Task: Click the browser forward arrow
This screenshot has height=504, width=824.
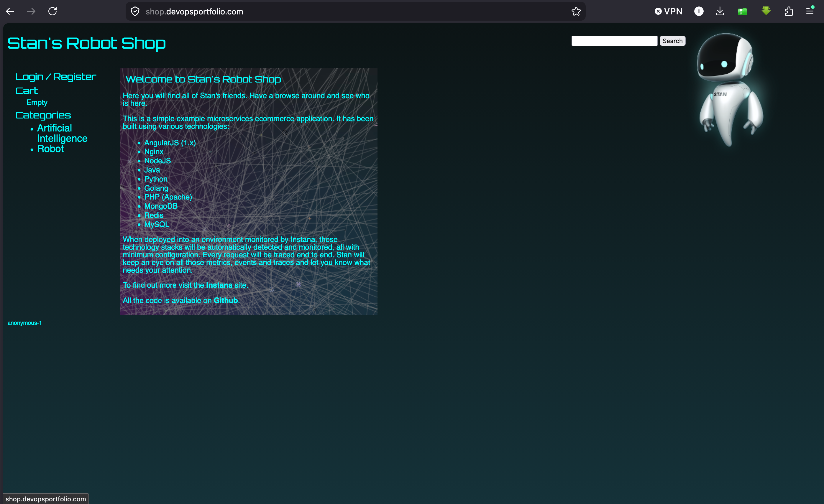Action: point(31,11)
